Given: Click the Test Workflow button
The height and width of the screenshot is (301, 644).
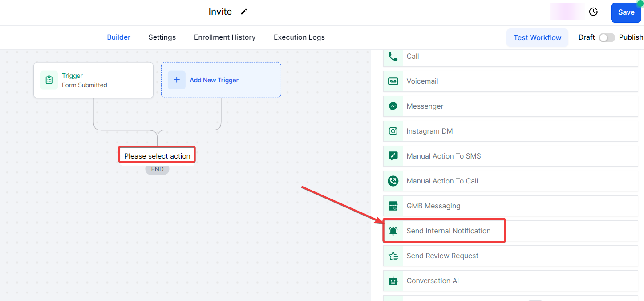Looking at the screenshot, I should tap(538, 38).
